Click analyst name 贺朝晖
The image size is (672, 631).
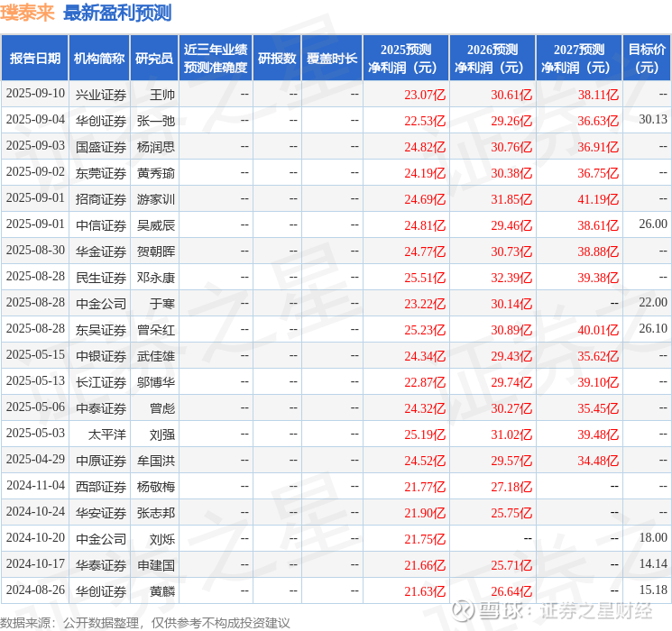(x=156, y=251)
